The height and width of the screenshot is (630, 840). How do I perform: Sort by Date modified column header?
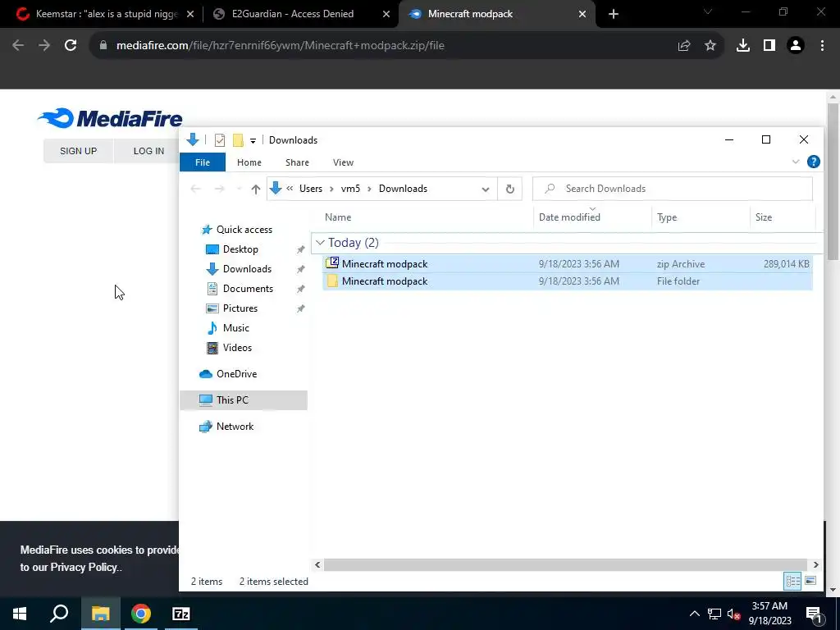[x=592, y=217]
